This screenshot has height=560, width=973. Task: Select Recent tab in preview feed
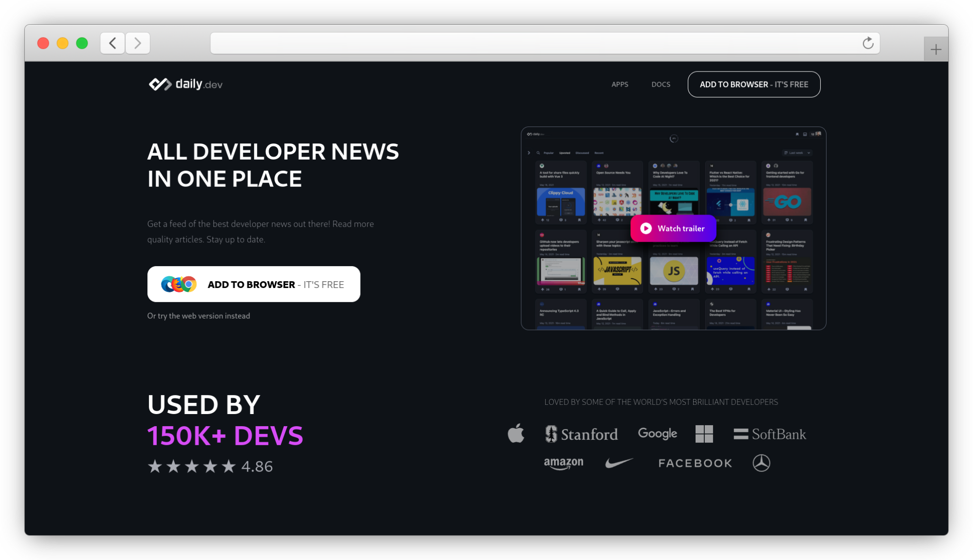[599, 153]
